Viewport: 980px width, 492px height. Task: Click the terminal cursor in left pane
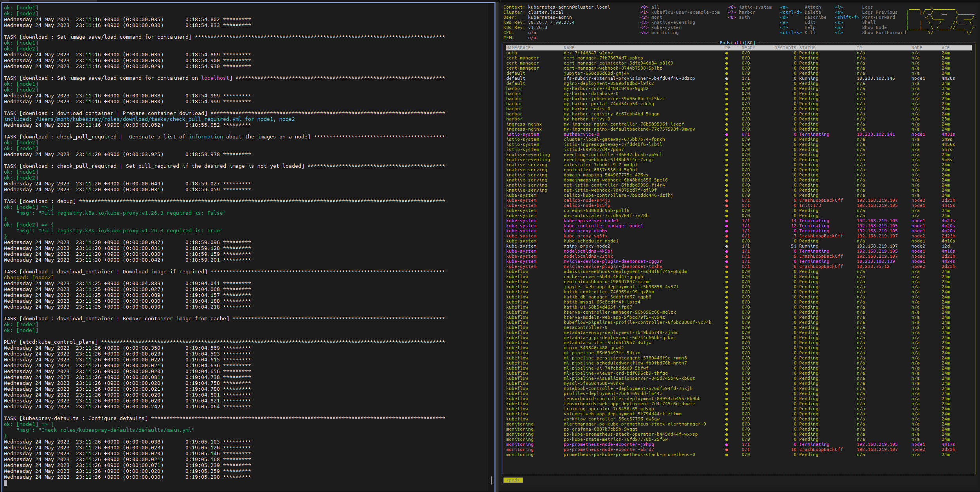pos(5,483)
